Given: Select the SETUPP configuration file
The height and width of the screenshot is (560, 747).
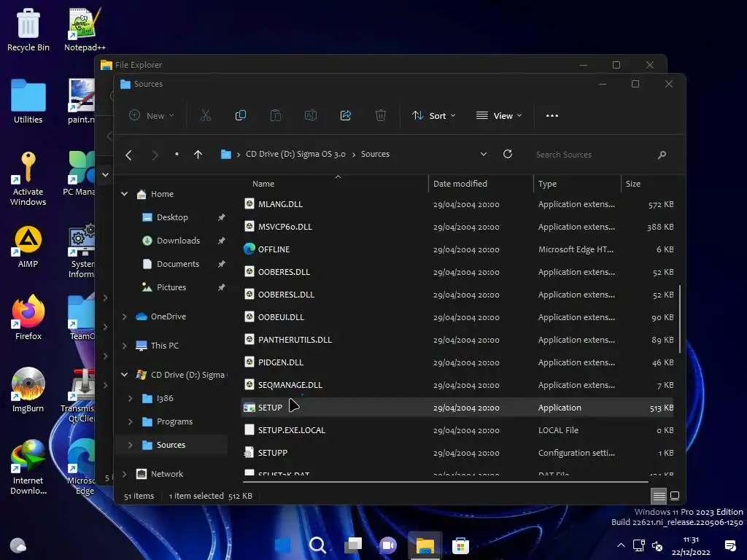Looking at the screenshot, I should (457, 453).
